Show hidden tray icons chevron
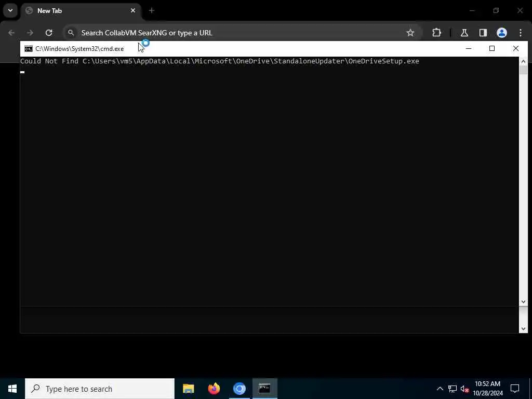 point(440,389)
